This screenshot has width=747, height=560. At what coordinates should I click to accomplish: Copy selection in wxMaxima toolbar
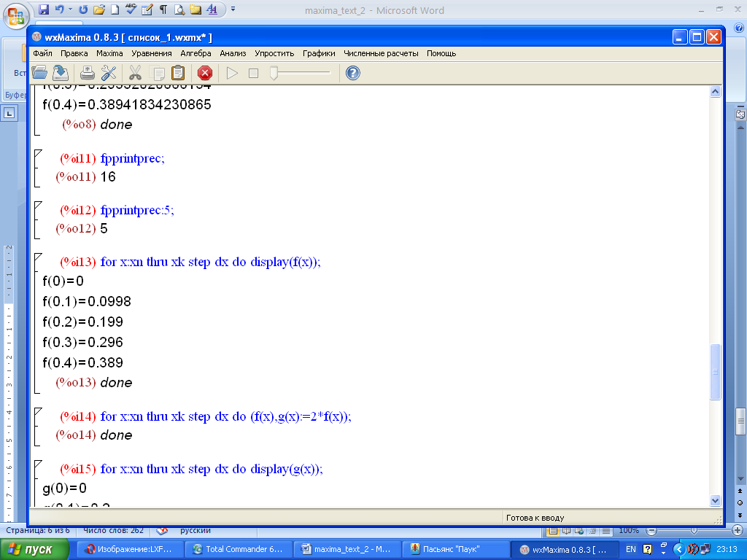157,73
